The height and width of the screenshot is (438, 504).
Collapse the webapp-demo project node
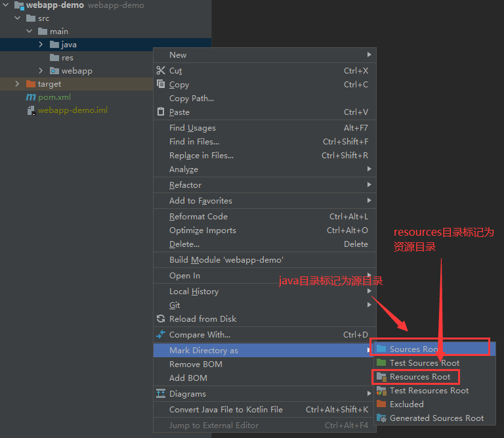click(6, 5)
